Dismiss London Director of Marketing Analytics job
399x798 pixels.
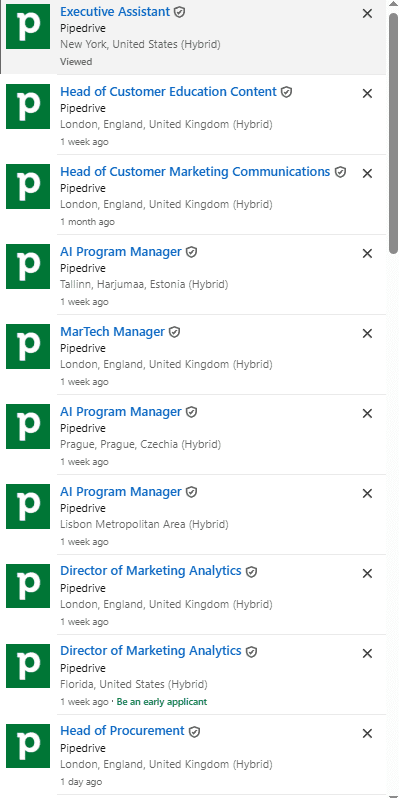(x=367, y=573)
